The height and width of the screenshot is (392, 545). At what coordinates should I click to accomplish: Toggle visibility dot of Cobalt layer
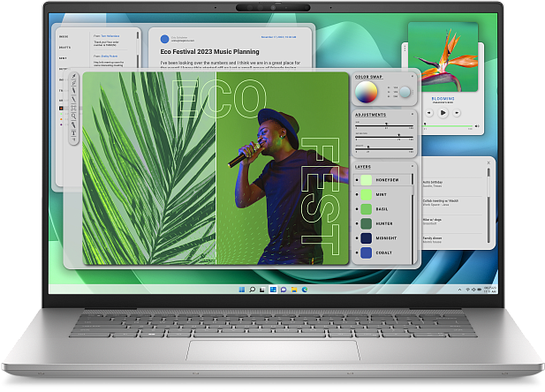pos(357,253)
